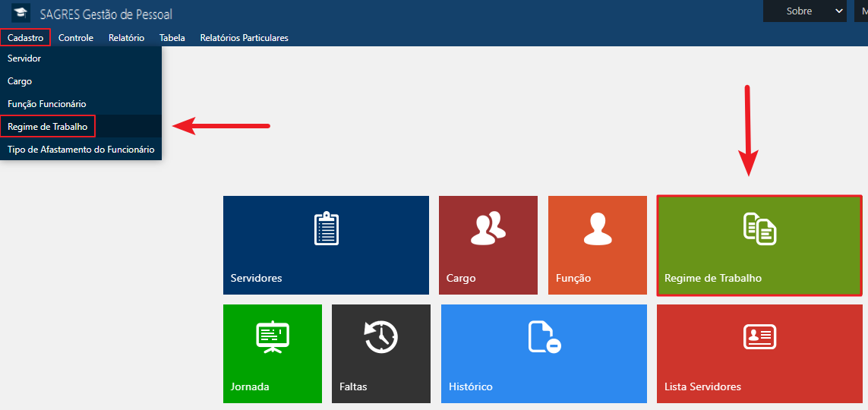
Task: Open the Faltas clock history icon
Action: tap(380, 337)
